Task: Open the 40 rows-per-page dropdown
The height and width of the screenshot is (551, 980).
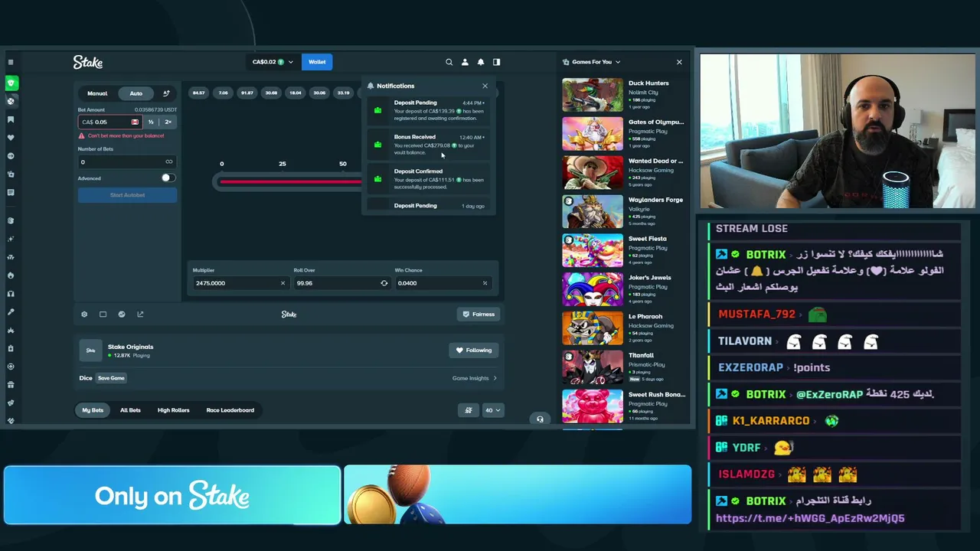Action: (492, 410)
